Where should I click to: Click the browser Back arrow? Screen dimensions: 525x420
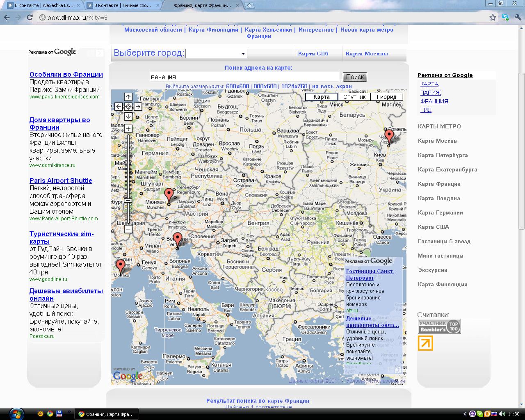pyautogui.click(x=7, y=17)
